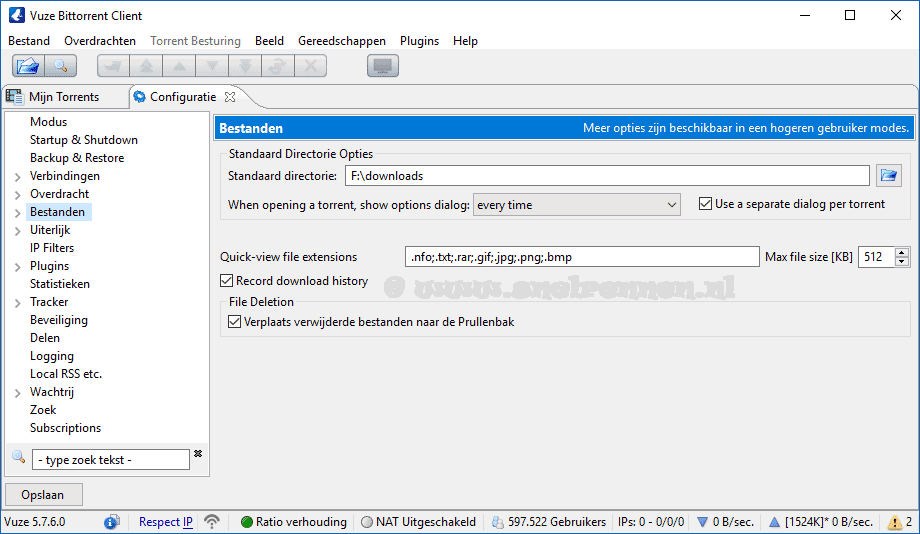Select Local RSS etc. in config tree

pos(66,374)
